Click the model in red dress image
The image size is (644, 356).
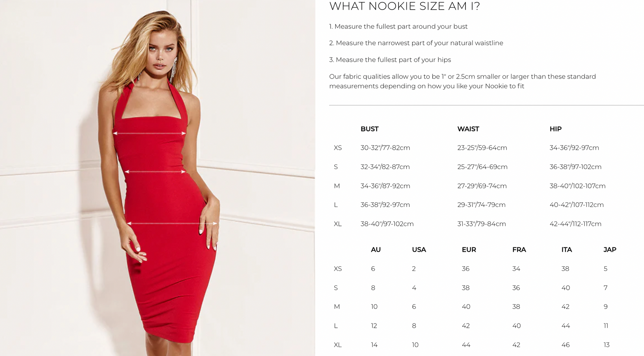tap(157, 178)
